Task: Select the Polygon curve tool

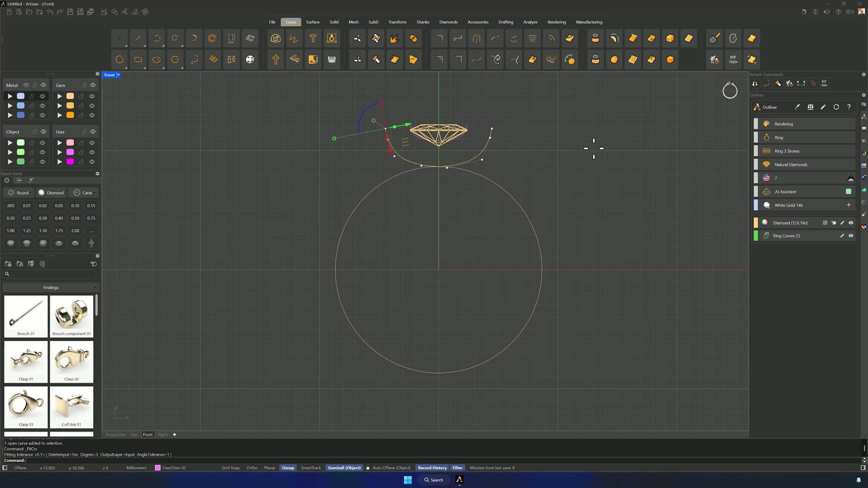Action: [175, 59]
